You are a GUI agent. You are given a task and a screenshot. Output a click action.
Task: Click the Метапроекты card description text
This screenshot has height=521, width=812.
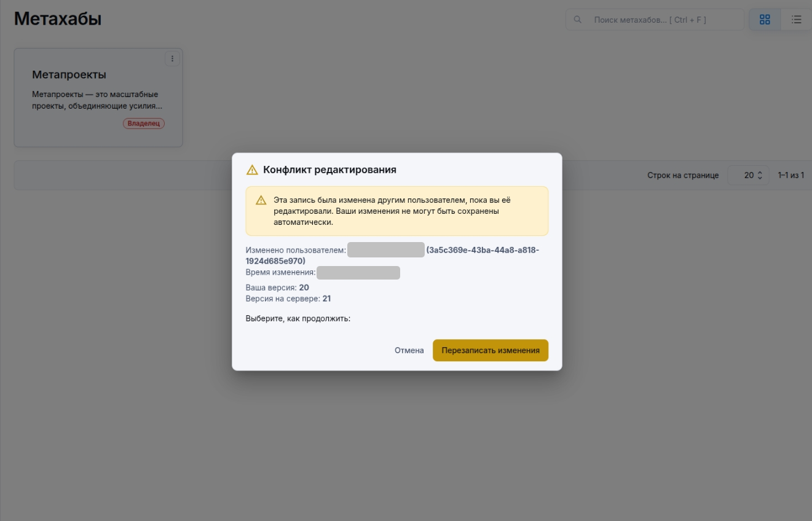pyautogui.click(x=97, y=101)
